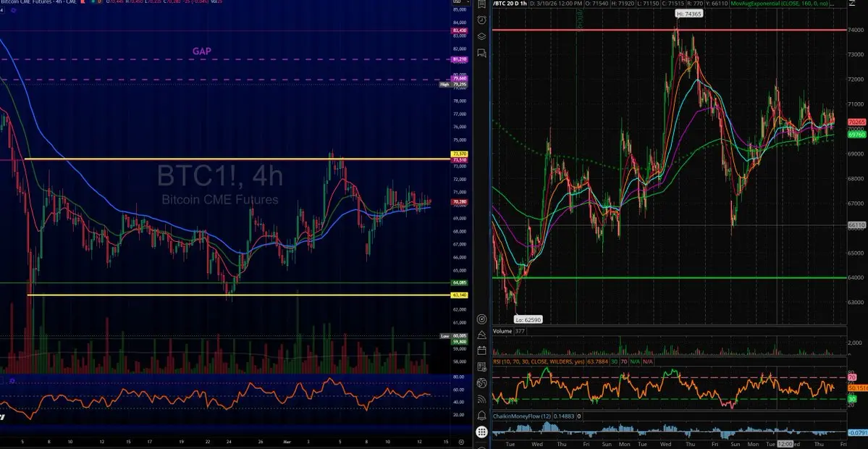
Task: Click the target circle icon in sidebar
Action: pos(481,319)
